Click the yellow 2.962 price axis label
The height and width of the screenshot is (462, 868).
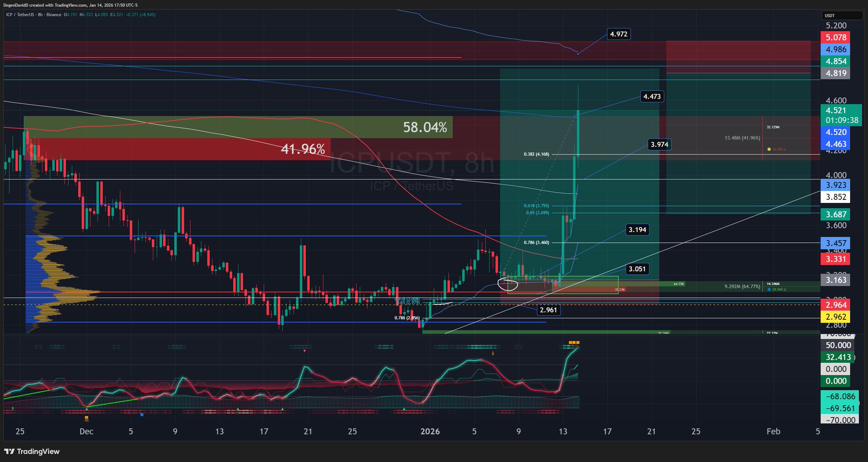click(836, 317)
